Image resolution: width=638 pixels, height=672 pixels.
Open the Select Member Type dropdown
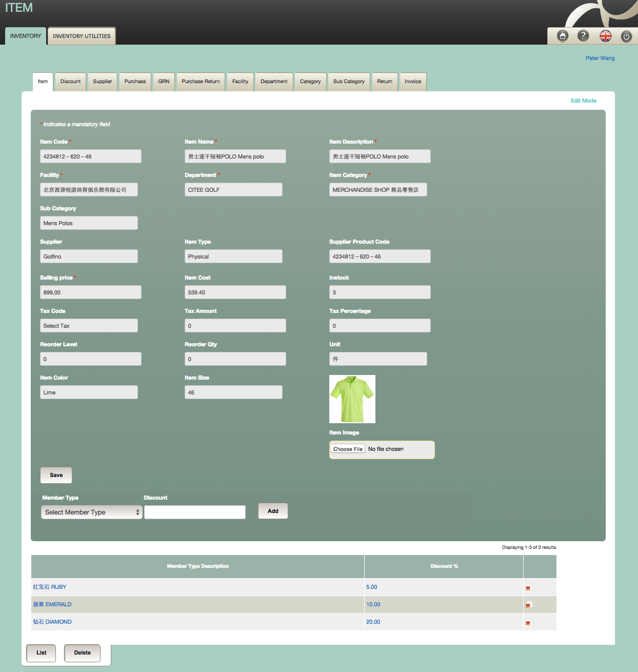click(x=91, y=512)
